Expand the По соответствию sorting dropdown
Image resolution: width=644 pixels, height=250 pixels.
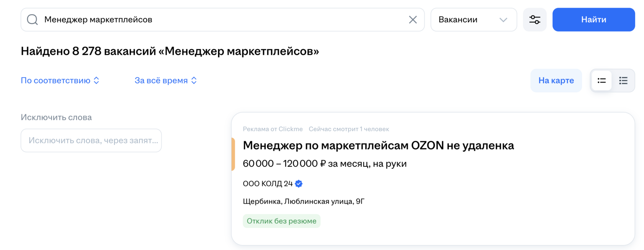point(60,81)
